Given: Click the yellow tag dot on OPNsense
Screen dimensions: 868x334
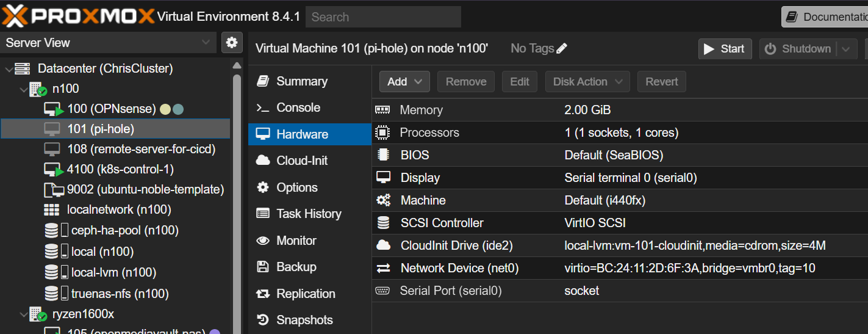Looking at the screenshot, I should (165, 110).
